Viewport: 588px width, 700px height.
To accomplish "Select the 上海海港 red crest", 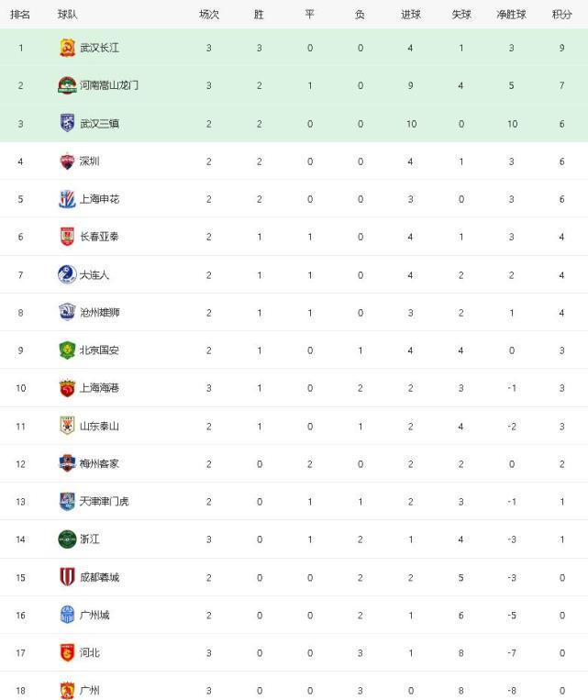I will (x=67, y=388).
